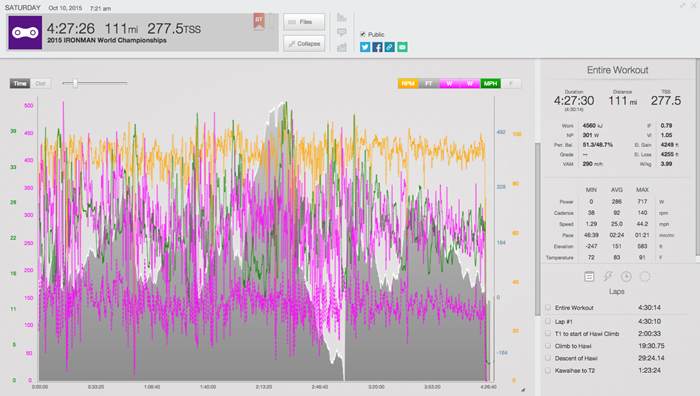This screenshot has width=700, height=396.
Task: Open the Laps list panel icon
Action: click(589, 276)
